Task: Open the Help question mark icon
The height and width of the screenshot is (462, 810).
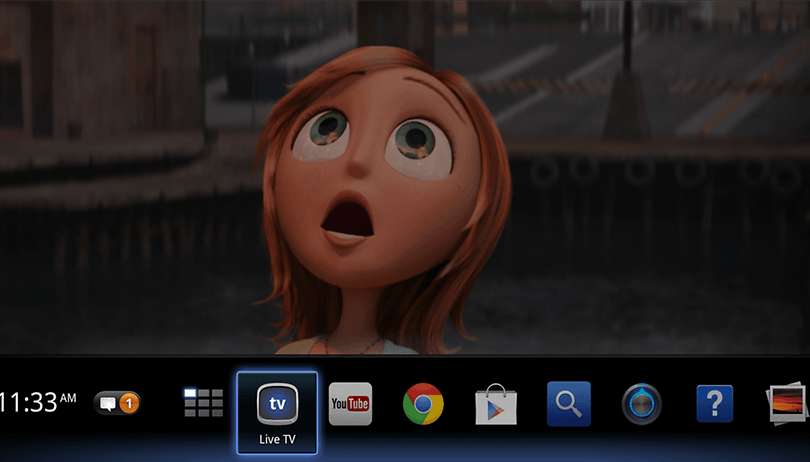Action: (714, 404)
